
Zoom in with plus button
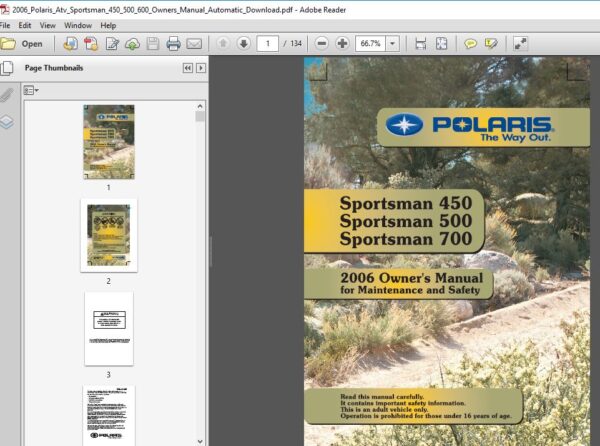point(342,43)
